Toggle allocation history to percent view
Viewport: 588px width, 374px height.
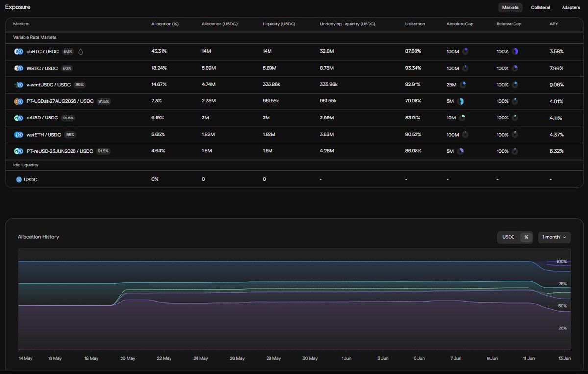(526, 237)
